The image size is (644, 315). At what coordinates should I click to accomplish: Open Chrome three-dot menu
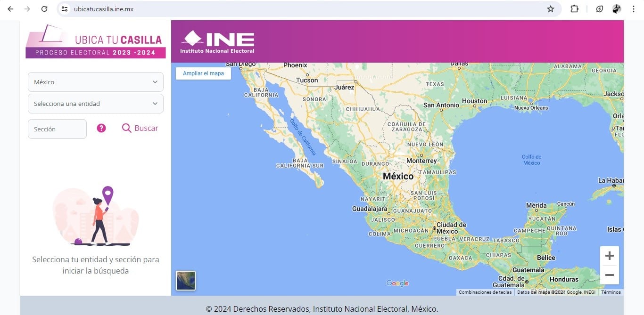pyautogui.click(x=634, y=9)
